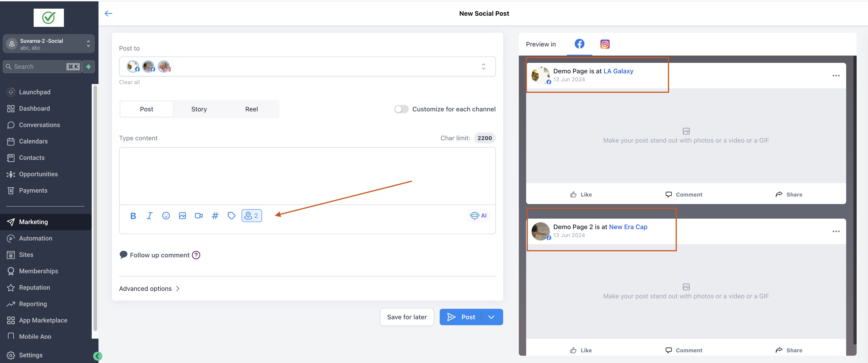
Task: Expand the Post to account selector
Action: [x=483, y=66]
